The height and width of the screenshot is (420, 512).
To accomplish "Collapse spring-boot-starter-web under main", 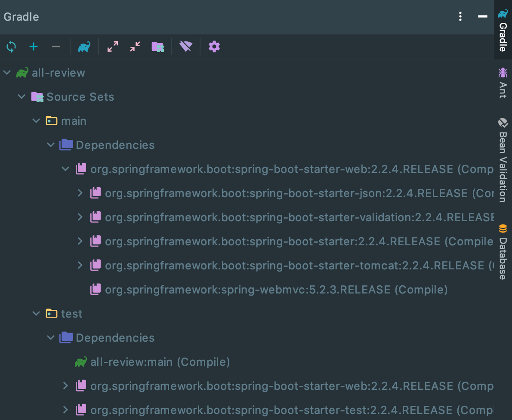I will [x=65, y=169].
